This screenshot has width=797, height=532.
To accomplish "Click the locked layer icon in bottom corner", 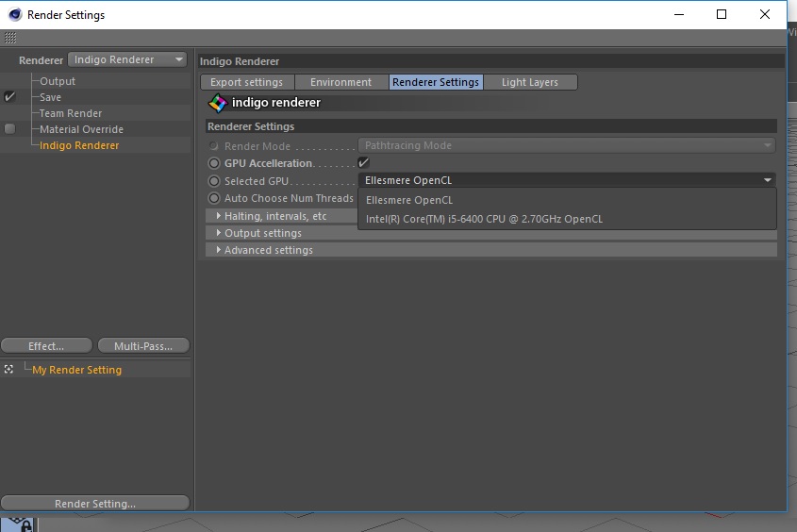I will click(23, 524).
